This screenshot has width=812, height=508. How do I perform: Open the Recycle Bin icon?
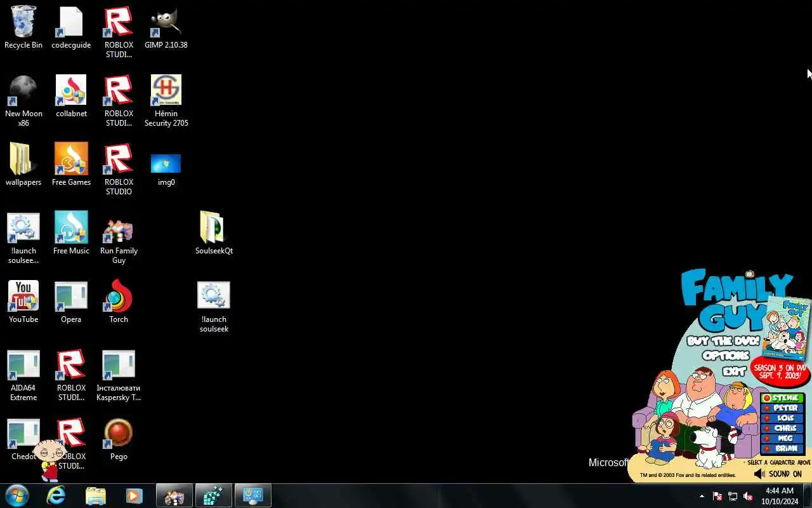point(23,27)
